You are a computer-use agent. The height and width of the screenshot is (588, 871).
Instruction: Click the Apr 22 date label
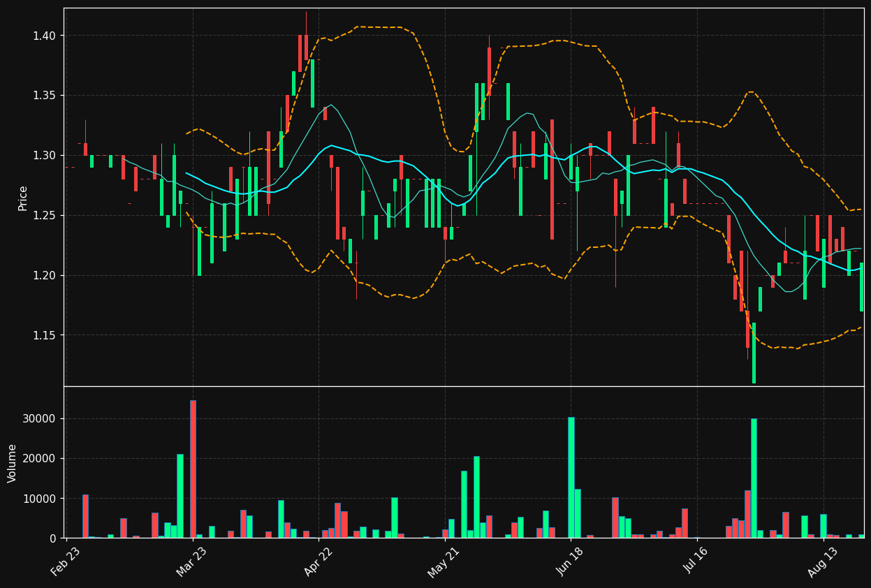[318, 561]
